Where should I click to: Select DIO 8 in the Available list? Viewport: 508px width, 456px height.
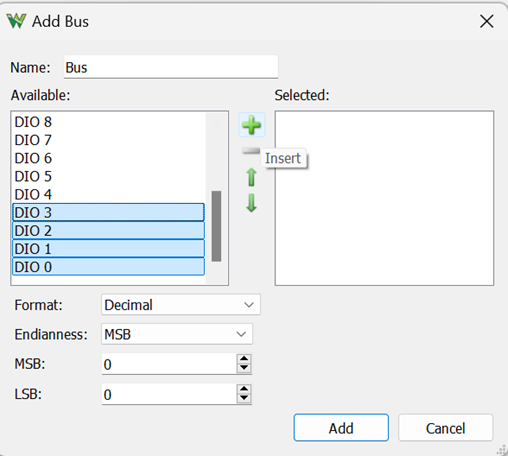[108, 122]
